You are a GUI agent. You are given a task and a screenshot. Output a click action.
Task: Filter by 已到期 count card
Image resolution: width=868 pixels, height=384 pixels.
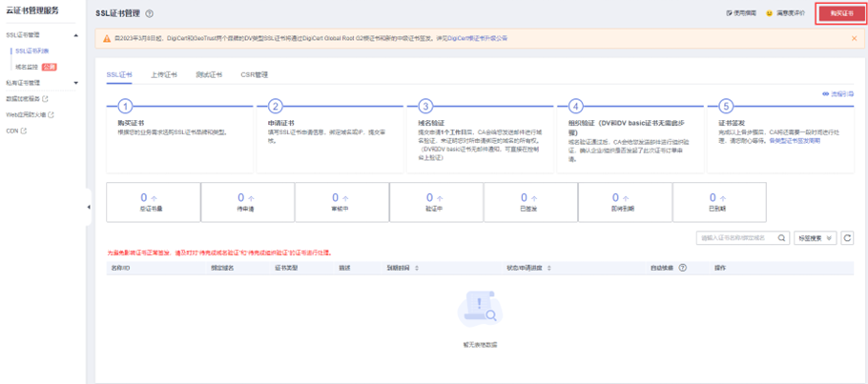[x=719, y=203]
